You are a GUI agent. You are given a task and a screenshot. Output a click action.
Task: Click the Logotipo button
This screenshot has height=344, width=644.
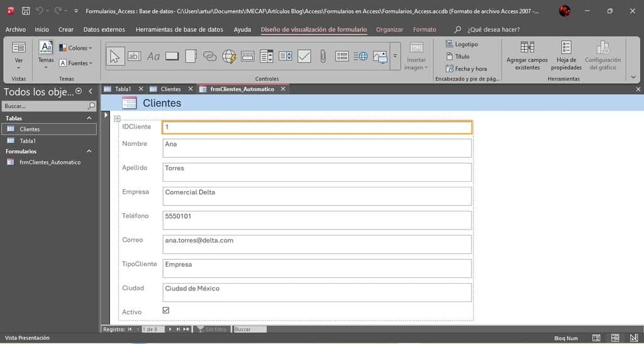462,44
